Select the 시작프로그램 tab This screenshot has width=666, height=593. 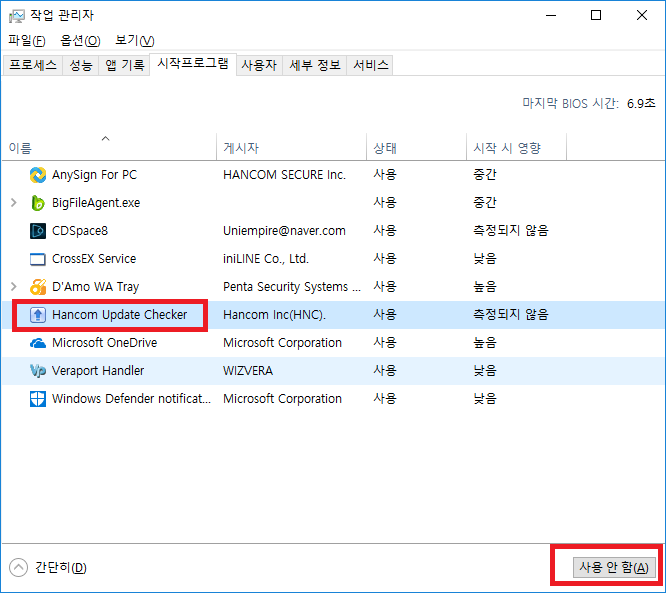(193, 64)
